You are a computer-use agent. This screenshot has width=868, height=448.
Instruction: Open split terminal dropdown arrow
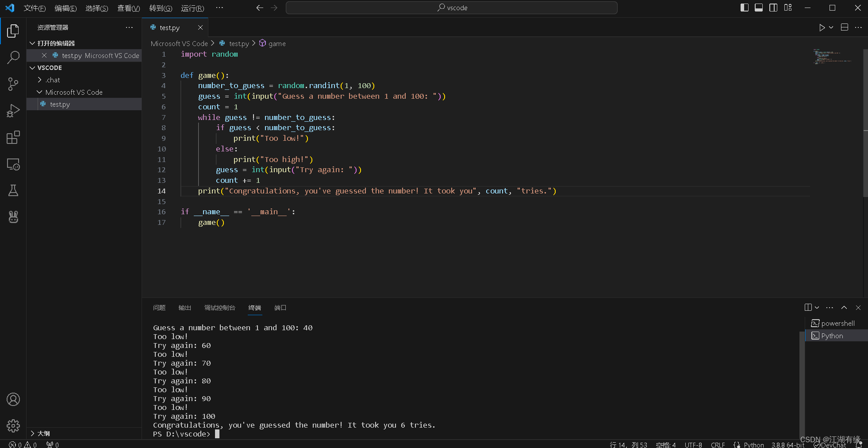(x=817, y=308)
